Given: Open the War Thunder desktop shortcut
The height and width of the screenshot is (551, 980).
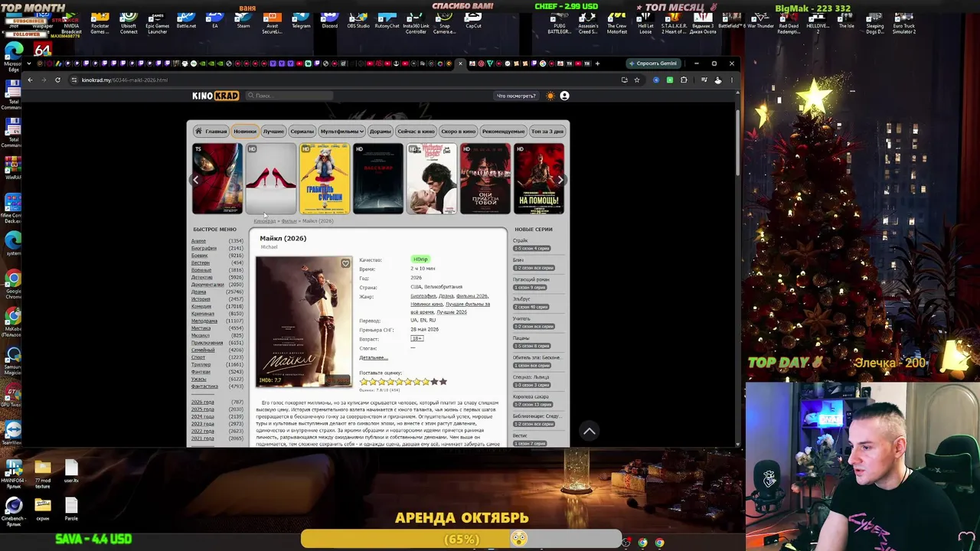Looking at the screenshot, I should 760,21.
